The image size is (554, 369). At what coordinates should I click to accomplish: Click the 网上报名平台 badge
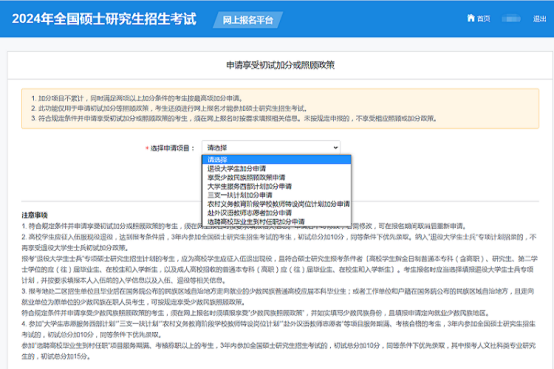click(x=248, y=20)
